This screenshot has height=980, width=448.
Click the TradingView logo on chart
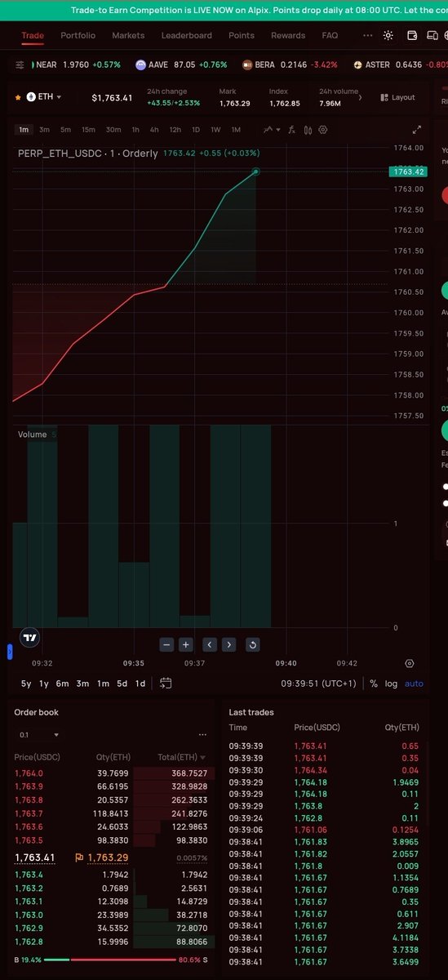click(x=29, y=638)
